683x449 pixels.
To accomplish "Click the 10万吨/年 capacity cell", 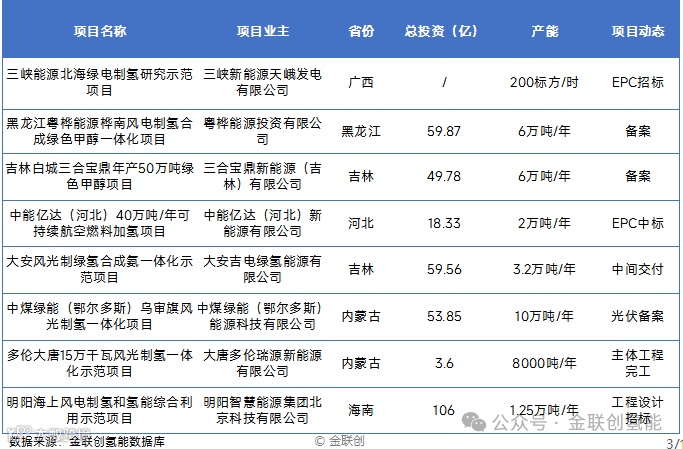I will (544, 316).
